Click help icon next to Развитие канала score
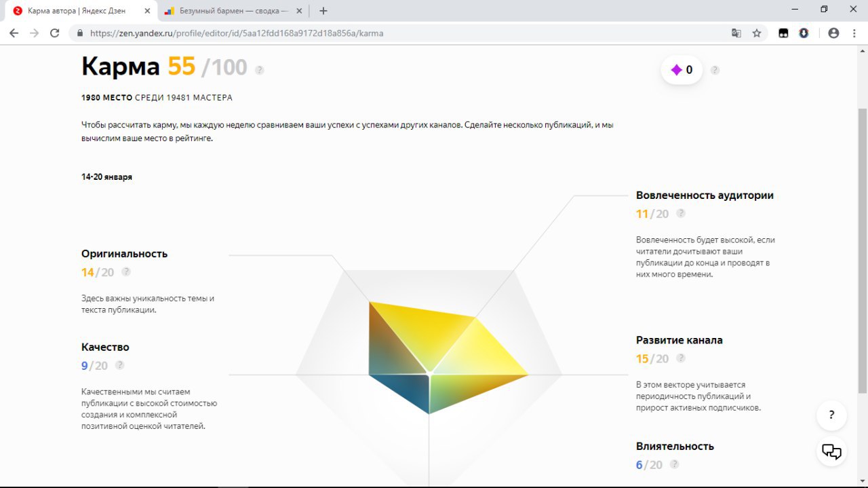Image resolution: width=868 pixels, height=488 pixels. (x=681, y=358)
